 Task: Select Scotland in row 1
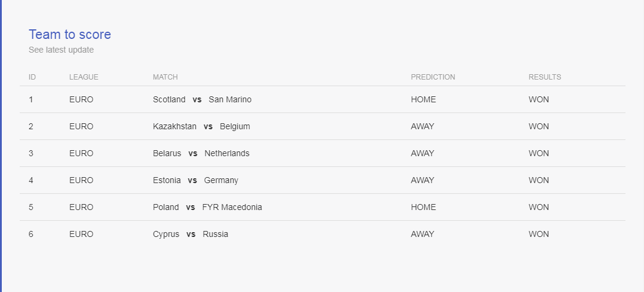(x=169, y=99)
